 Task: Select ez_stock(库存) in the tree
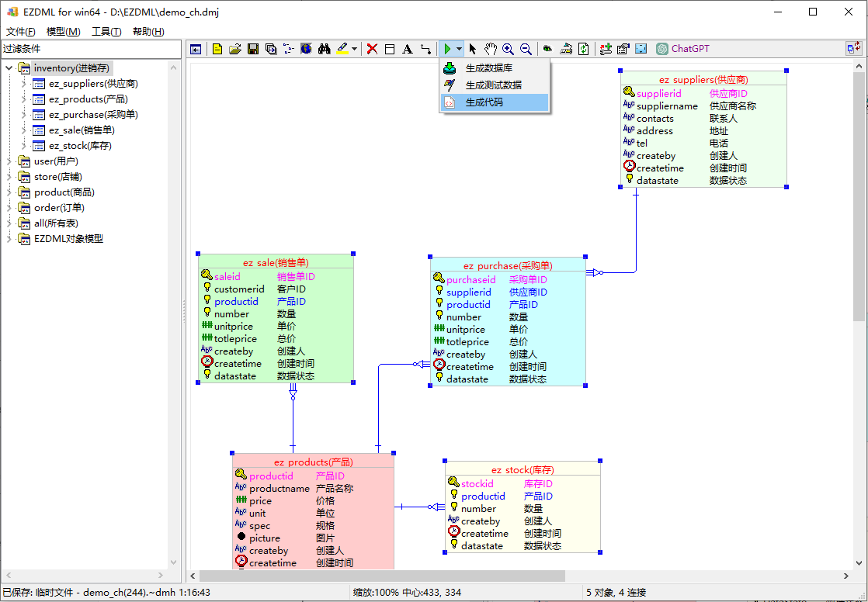(x=80, y=146)
